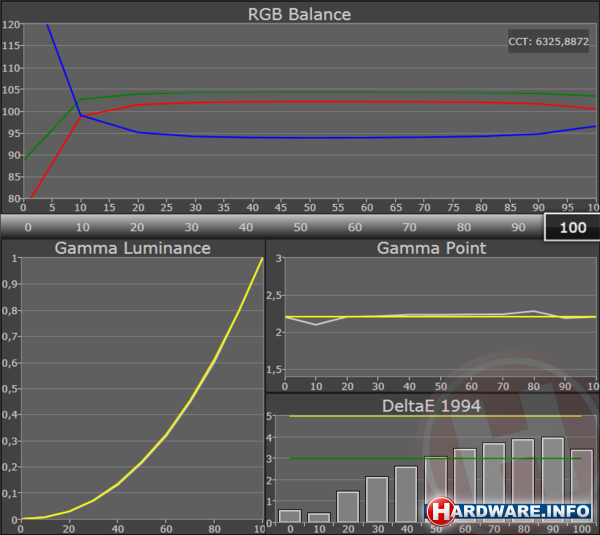Choose the 30 grayscale level swatch
This screenshot has height=535, width=600.
tap(189, 227)
